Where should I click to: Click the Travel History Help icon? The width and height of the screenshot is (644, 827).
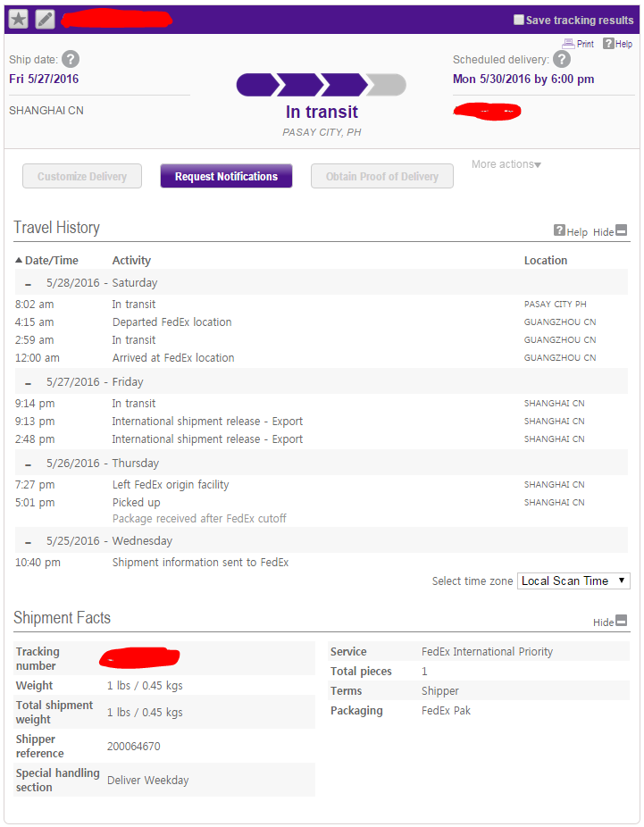[560, 230]
